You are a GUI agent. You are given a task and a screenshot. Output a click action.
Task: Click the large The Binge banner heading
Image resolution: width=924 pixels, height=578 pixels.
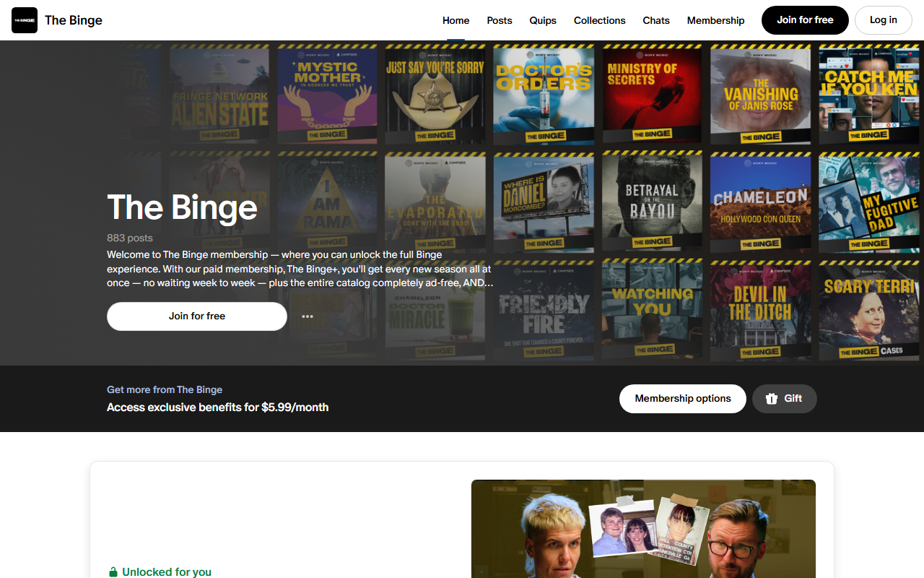pos(182,207)
